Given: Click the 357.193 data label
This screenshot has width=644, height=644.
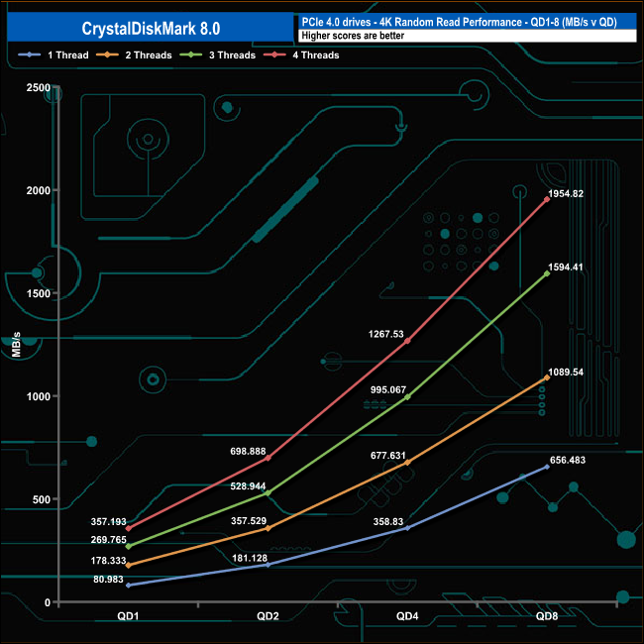Looking at the screenshot, I should click(x=108, y=521).
